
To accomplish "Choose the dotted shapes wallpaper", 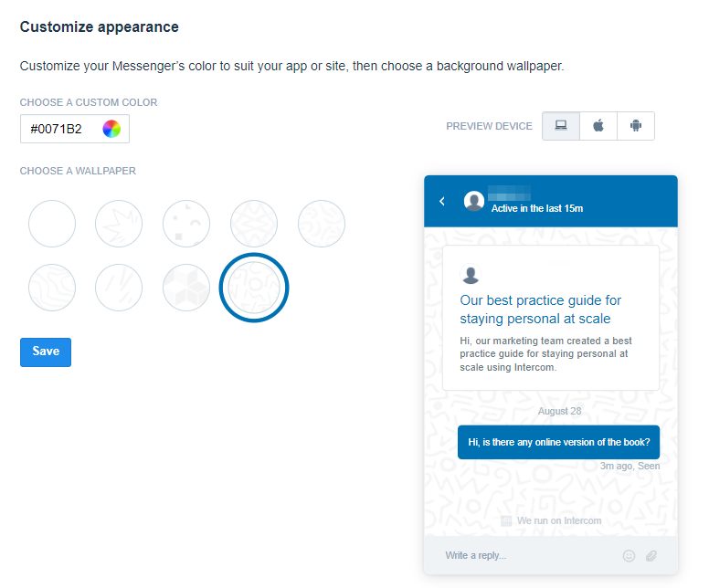I will 186,224.
